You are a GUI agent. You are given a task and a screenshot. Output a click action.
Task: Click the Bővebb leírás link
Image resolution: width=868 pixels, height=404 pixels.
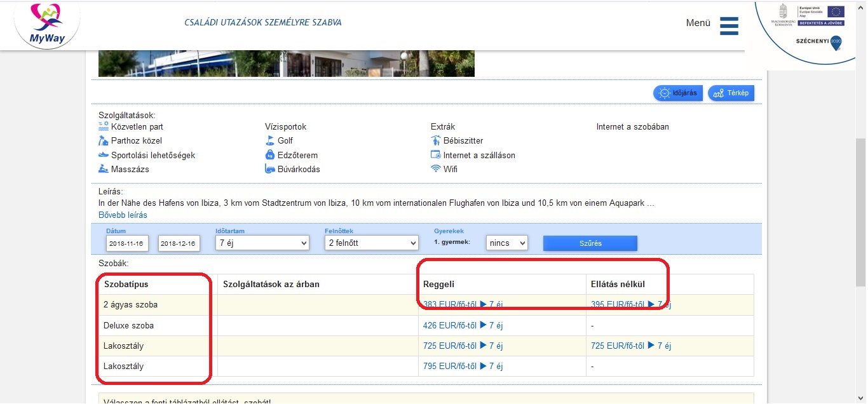123,215
